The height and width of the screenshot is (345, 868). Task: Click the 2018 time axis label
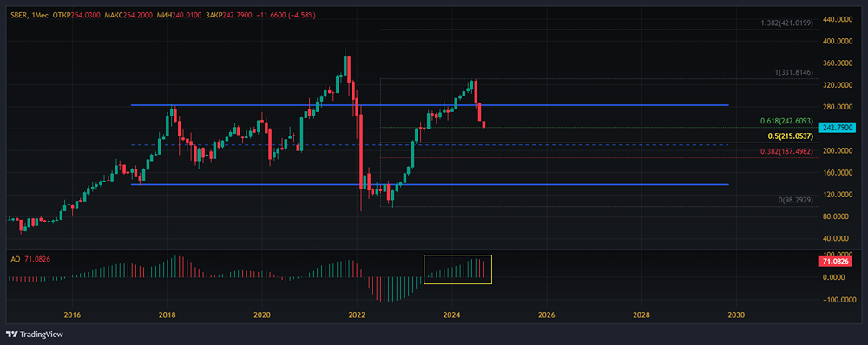[x=168, y=315]
